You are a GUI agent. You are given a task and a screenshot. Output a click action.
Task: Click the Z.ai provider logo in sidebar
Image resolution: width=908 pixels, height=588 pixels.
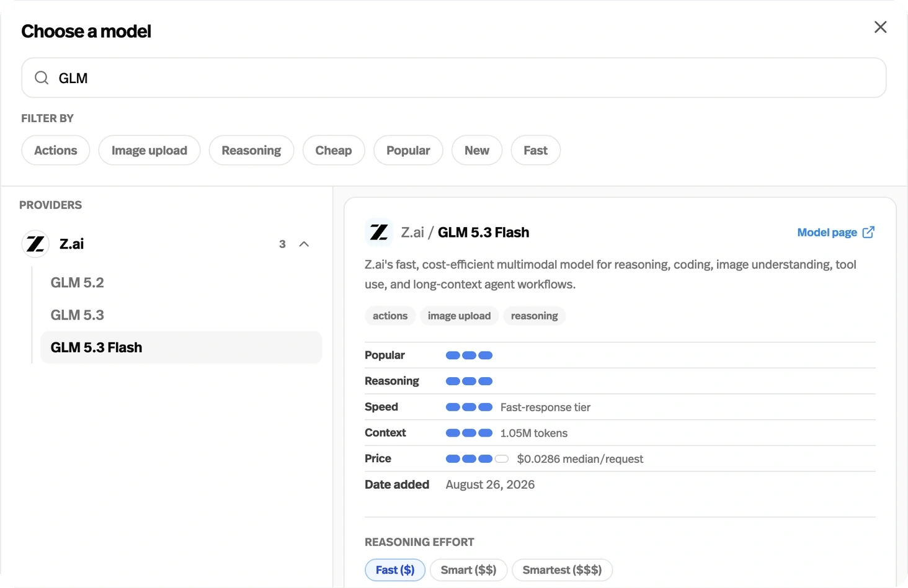[x=35, y=244]
